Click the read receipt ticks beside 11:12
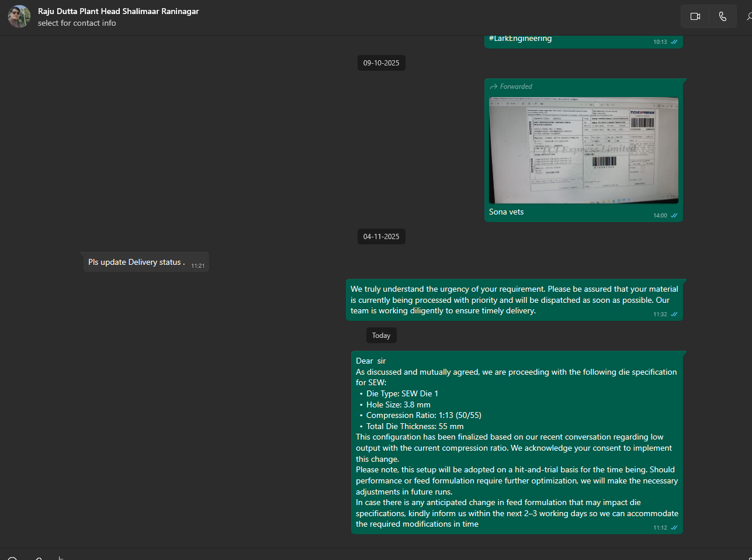This screenshot has height=560, width=752. [674, 528]
